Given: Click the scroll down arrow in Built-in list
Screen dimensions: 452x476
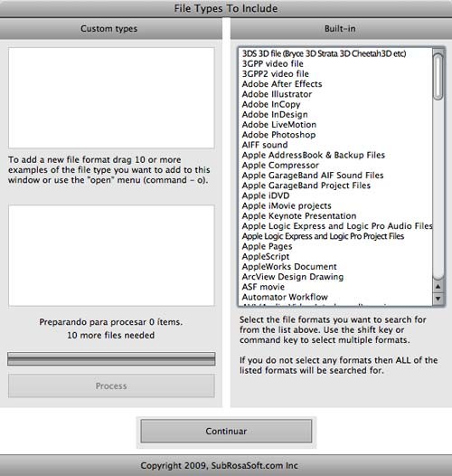Looking at the screenshot, I should coord(438,298).
